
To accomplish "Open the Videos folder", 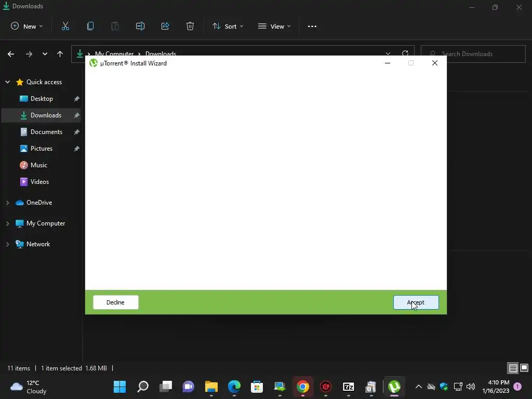I will (34, 182).
